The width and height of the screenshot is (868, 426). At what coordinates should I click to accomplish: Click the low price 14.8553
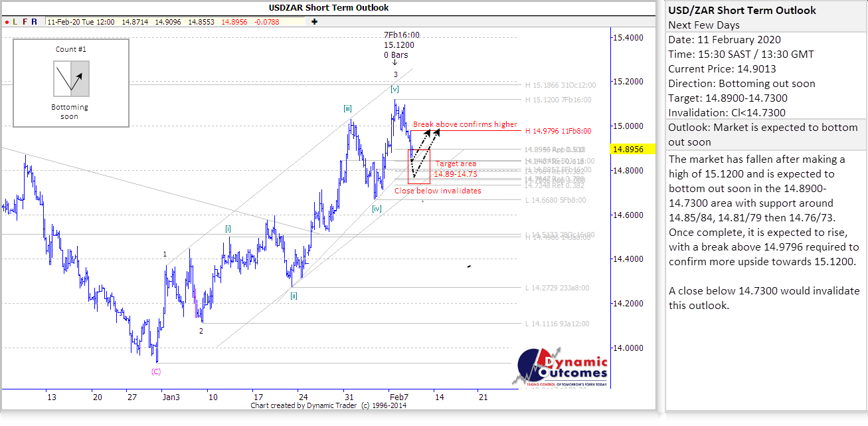(202, 22)
